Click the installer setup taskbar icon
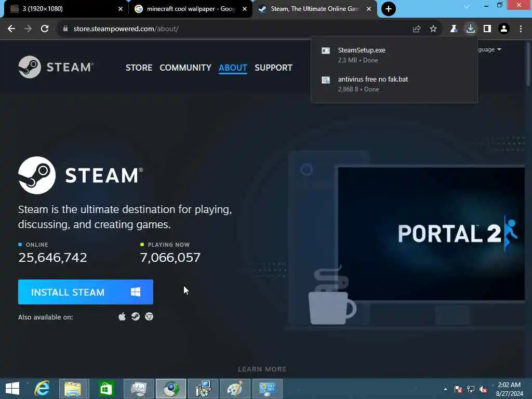 (203, 389)
